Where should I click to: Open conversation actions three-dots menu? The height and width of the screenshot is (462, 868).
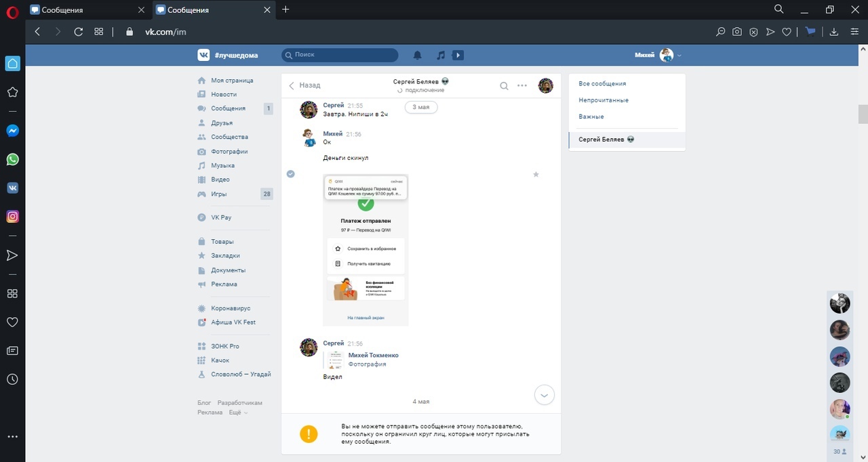(522, 86)
